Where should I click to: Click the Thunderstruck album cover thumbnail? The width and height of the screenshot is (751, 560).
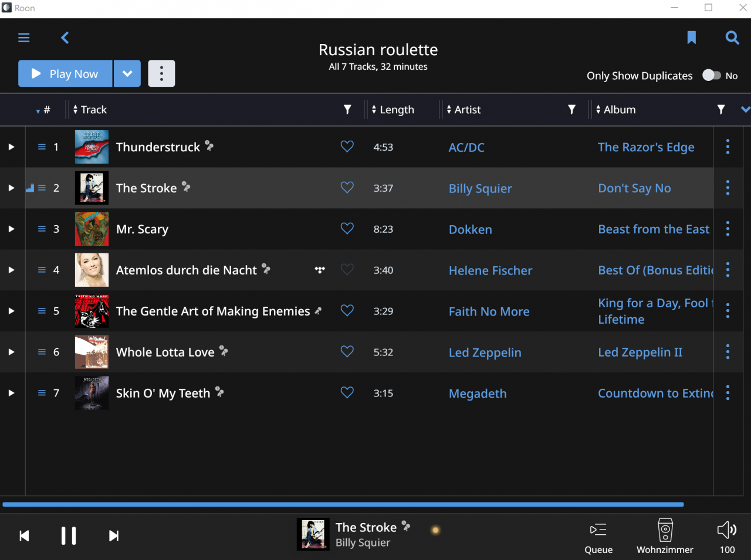pos(92,147)
